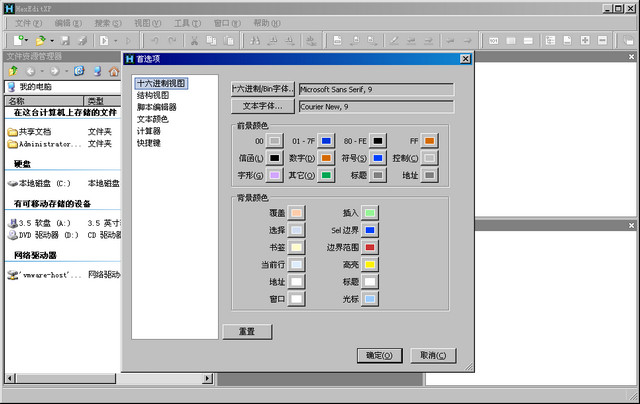Open dropdown arrow next to Open folder icon
This screenshot has width=640, height=404.
pyautogui.click(x=52, y=39)
